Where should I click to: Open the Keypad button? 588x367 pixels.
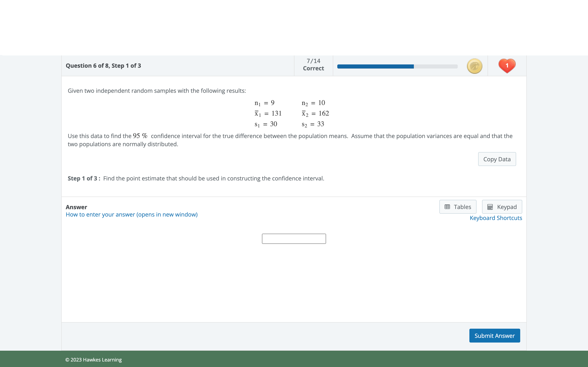(502, 207)
